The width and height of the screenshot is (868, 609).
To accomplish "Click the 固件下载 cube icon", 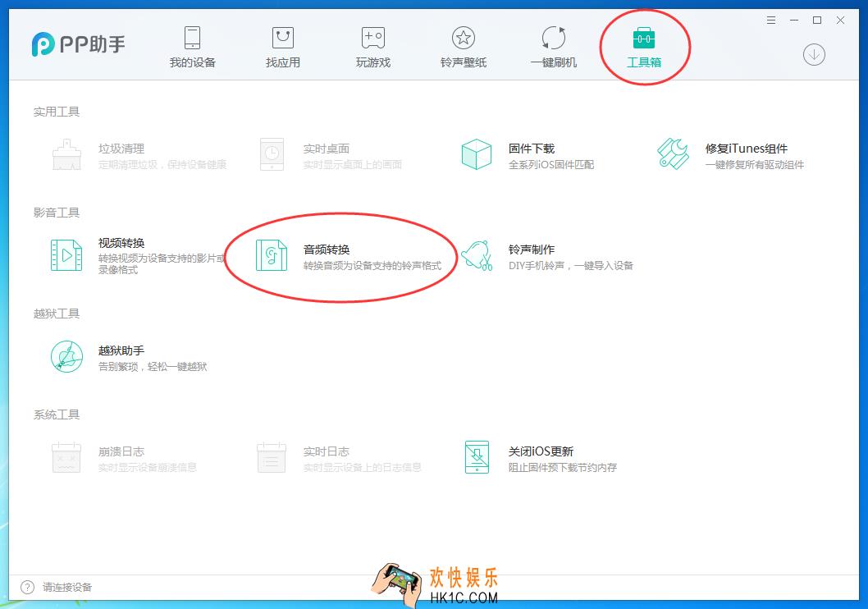I will click(x=477, y=154).
